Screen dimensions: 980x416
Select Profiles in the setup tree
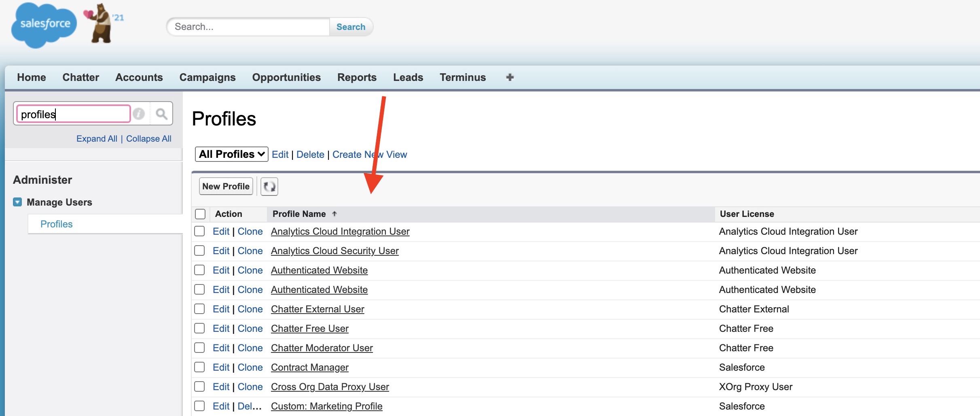click(x=57, y=224)
